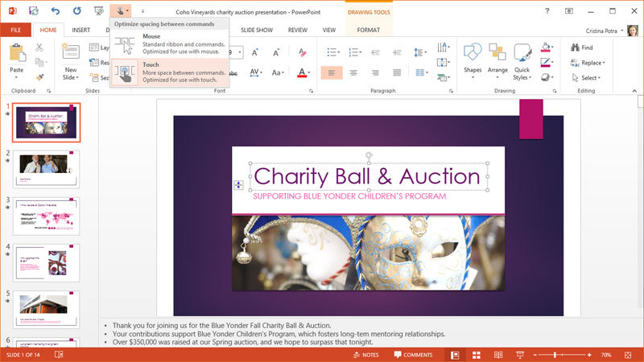Image resolution: width=644 pixels, height=362 pixels.
Task: Choose Mouse mode in the spacing menu
Action: [x=169, y=45]
